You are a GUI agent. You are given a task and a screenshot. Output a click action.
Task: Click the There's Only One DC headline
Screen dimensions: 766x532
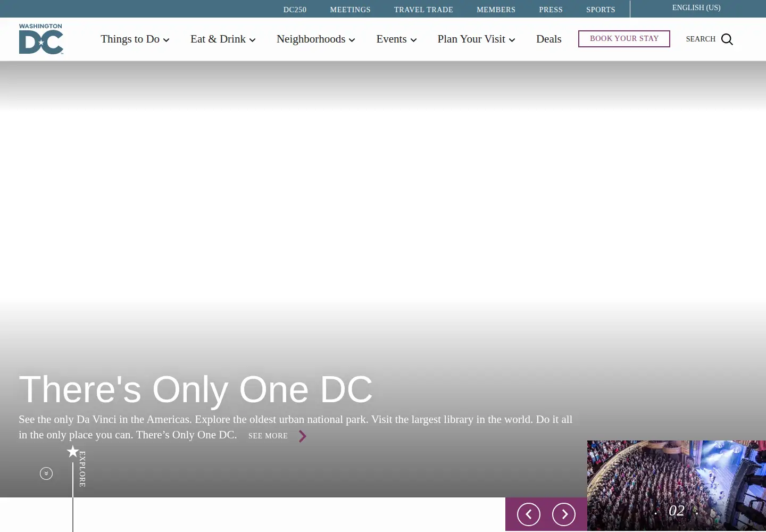pos(196,389)
